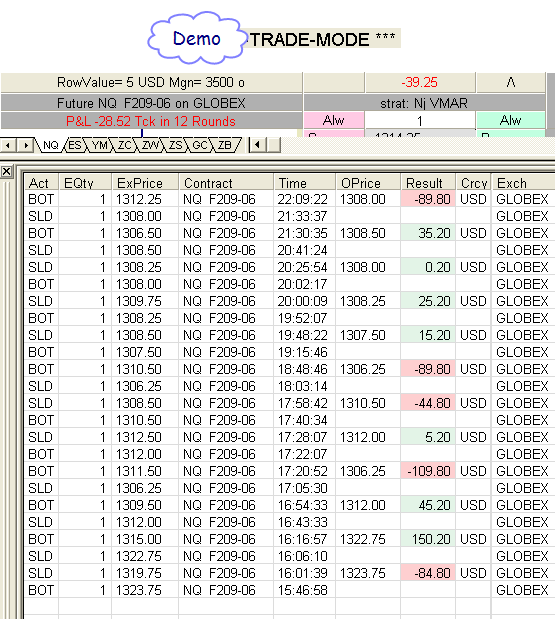Select the 18:48:46 time cell
This screenshot has width=555, height=619.
point(305,369)
